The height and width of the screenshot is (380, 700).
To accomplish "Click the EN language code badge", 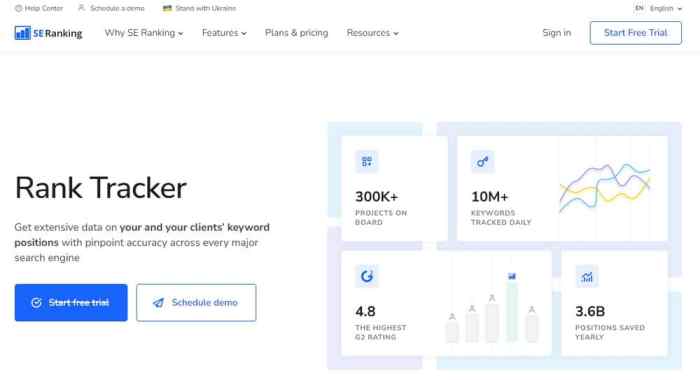I will 639,8.
